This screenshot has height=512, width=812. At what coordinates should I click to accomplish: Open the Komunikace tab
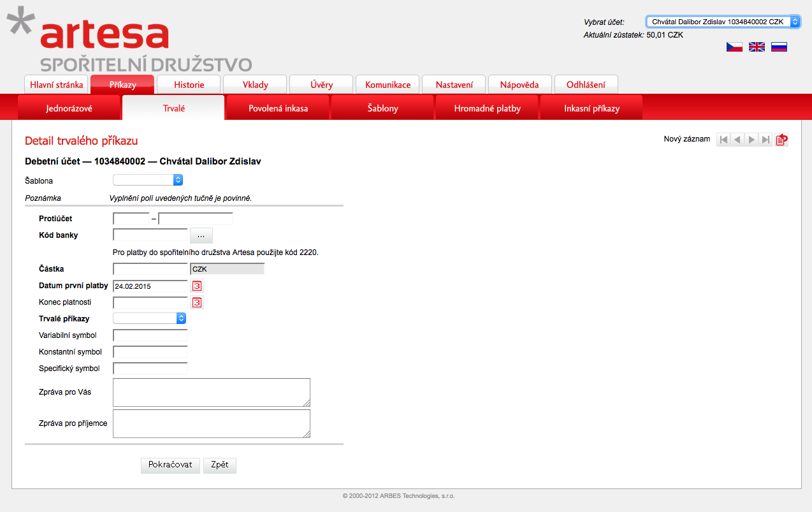pos(388,85)
